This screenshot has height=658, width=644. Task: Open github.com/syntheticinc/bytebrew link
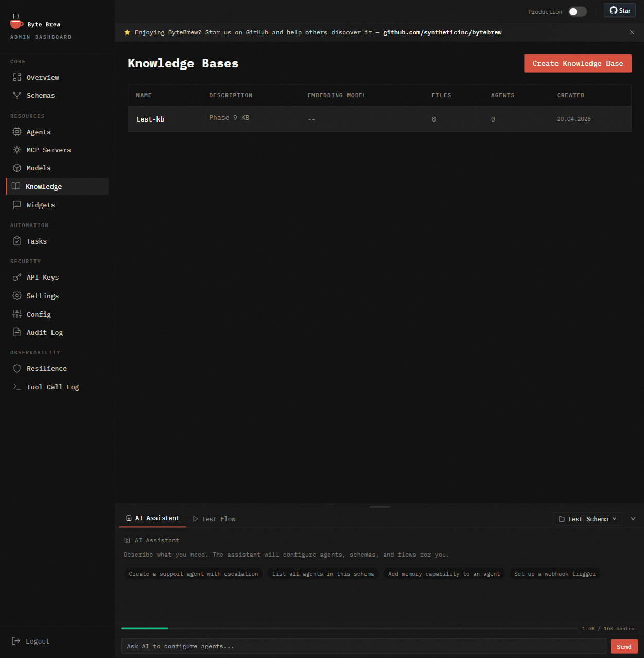point(442,32)
